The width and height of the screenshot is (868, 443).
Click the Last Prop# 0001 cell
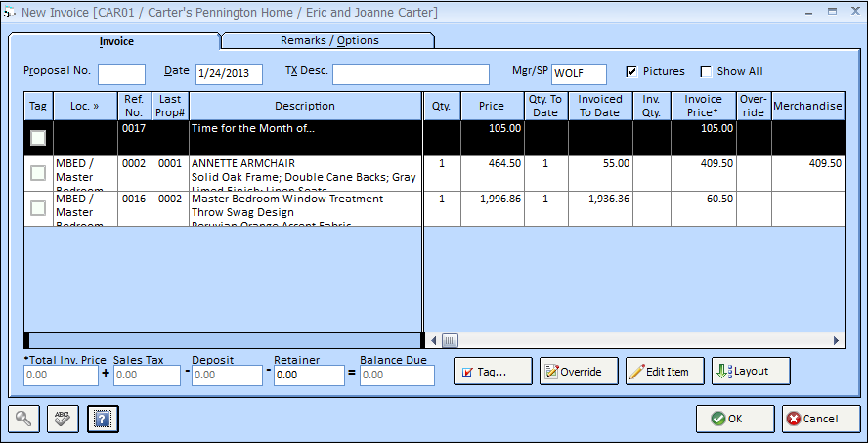170,173
